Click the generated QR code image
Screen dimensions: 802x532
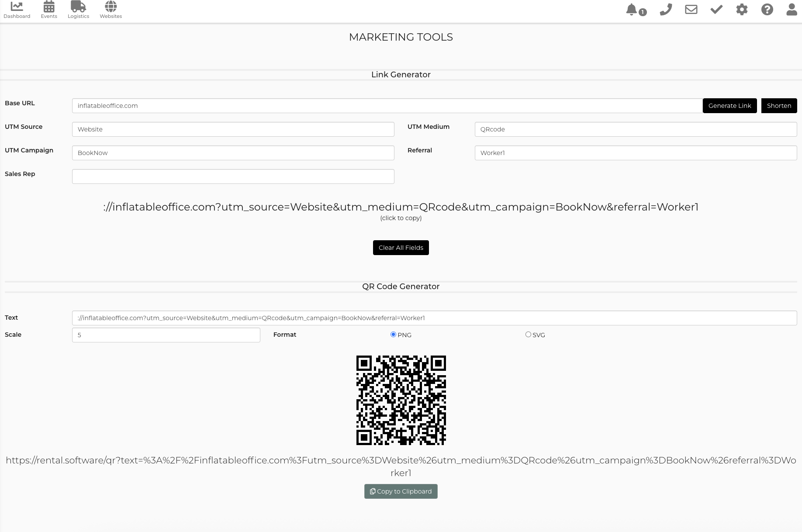coord(401,400)
